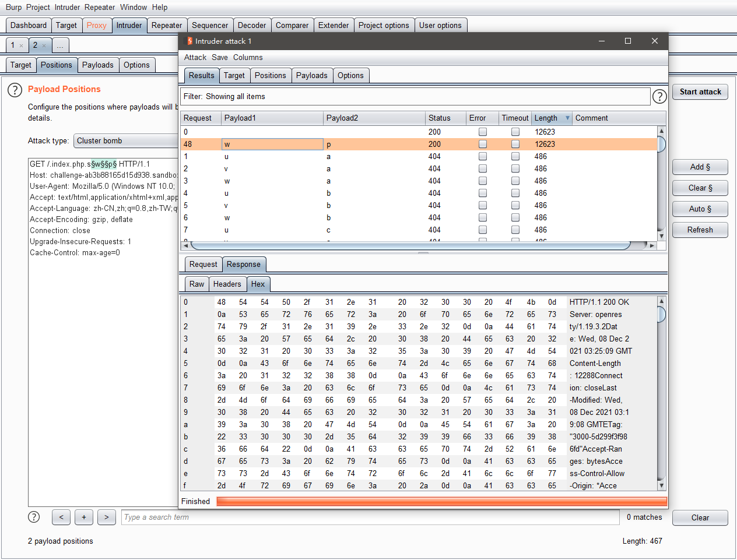Switch to the Repeater main tab
Image resolution: width=737 pixels, height=560 pixels.
(167, 25)
